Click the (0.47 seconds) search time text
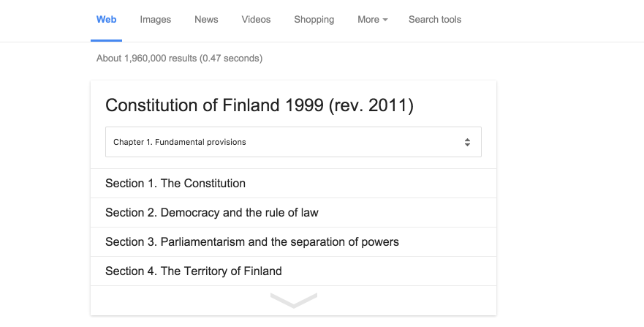This screenshot has height=327, width=644. [x=231, y=59]
